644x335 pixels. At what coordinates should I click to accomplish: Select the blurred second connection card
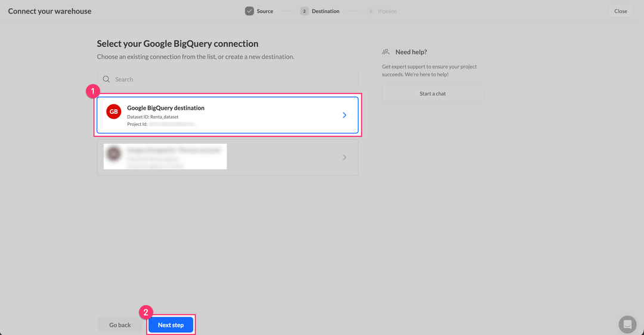coord(228,157)
